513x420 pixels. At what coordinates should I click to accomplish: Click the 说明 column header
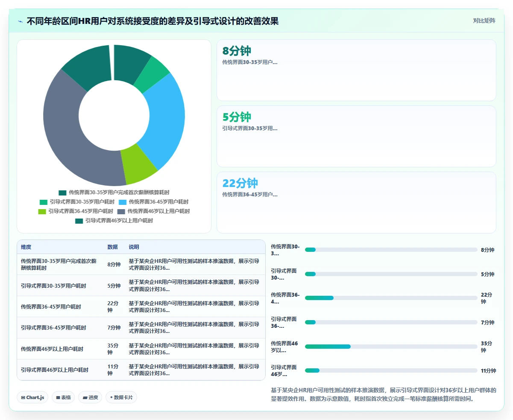click(x=134, y=247)
